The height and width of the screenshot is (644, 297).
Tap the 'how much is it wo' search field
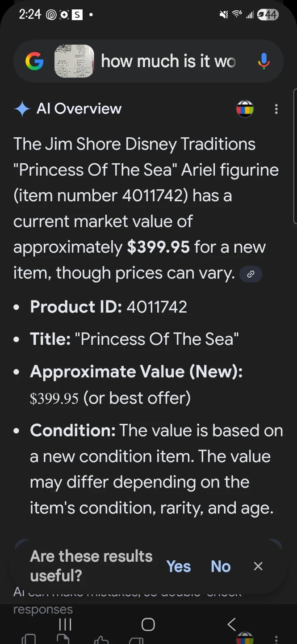tap(168, 61)
